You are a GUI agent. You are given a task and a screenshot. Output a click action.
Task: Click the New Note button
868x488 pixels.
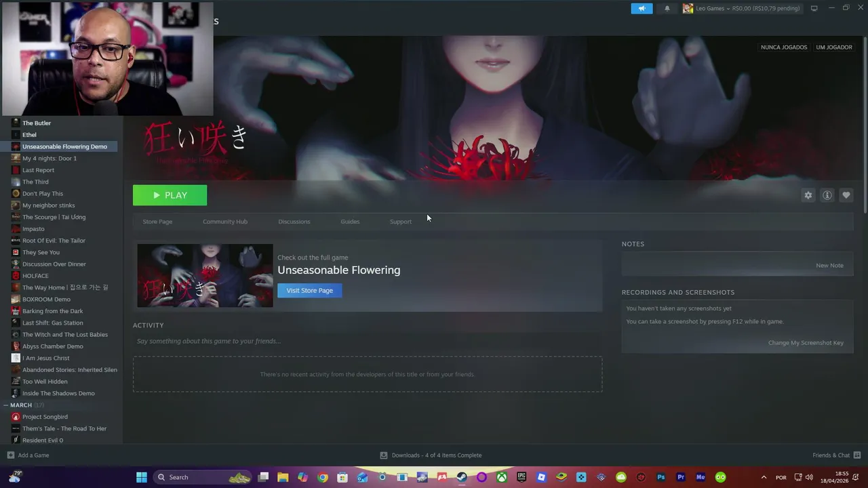coord(829,266)
